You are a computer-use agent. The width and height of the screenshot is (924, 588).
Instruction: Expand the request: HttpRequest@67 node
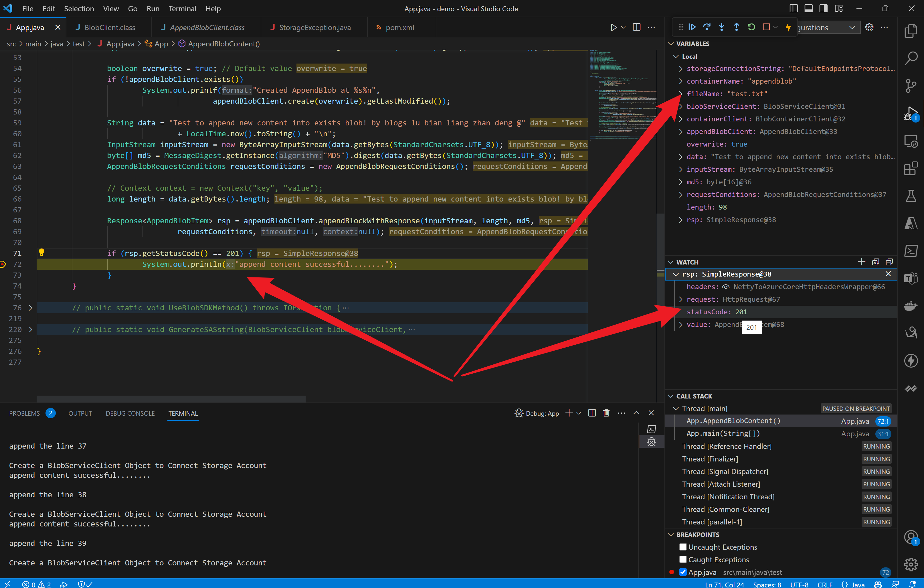pos(681,299)
